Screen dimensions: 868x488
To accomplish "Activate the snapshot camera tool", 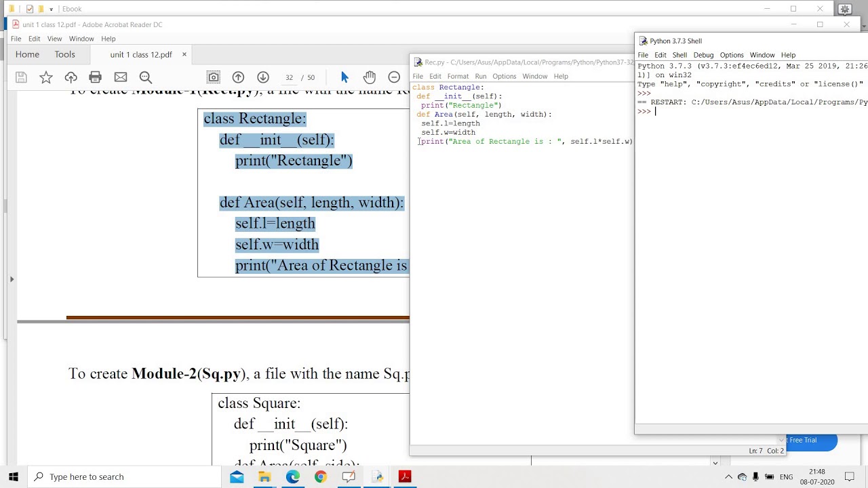I will click(213, 77).
